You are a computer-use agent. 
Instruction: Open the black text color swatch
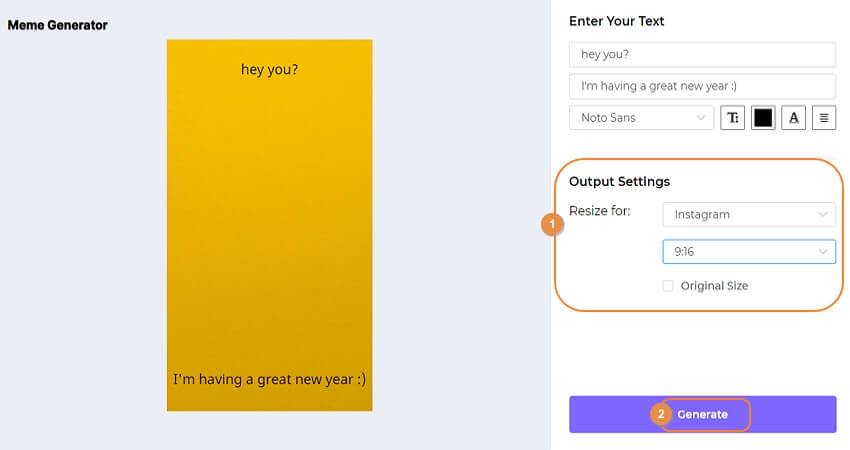(x=763, y=118)
